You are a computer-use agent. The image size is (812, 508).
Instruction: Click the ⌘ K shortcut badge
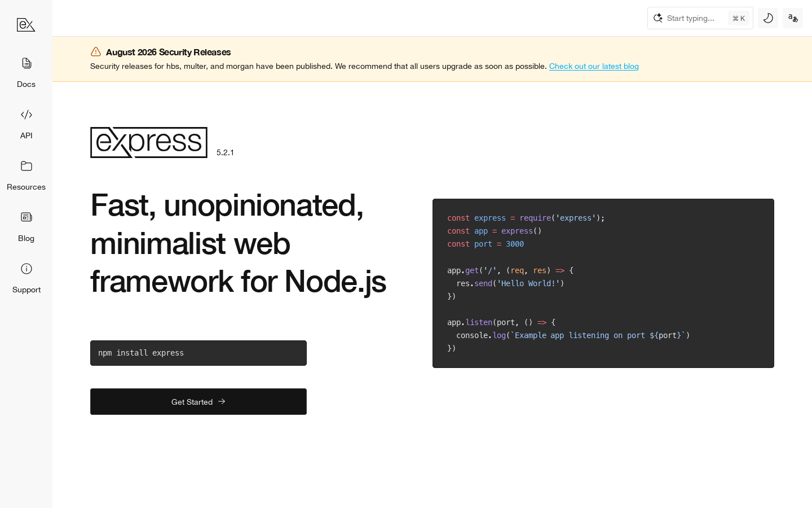coord(739,19)
